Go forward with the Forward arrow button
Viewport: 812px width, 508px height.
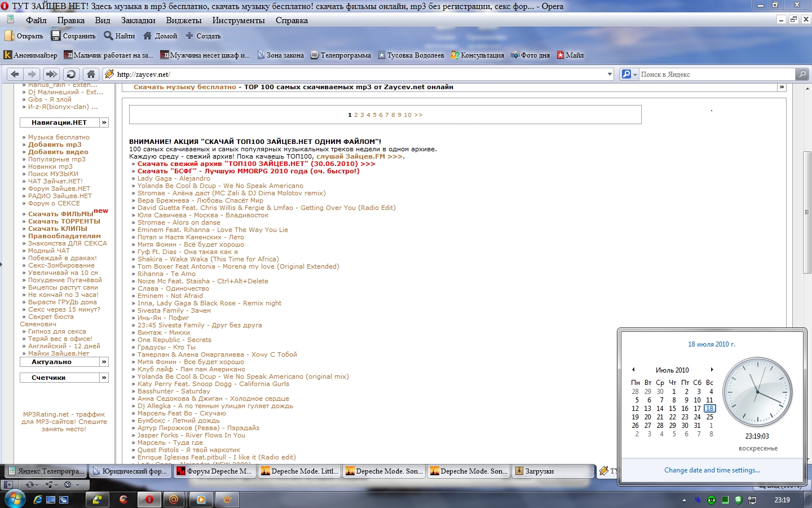(x=32, y=74)
